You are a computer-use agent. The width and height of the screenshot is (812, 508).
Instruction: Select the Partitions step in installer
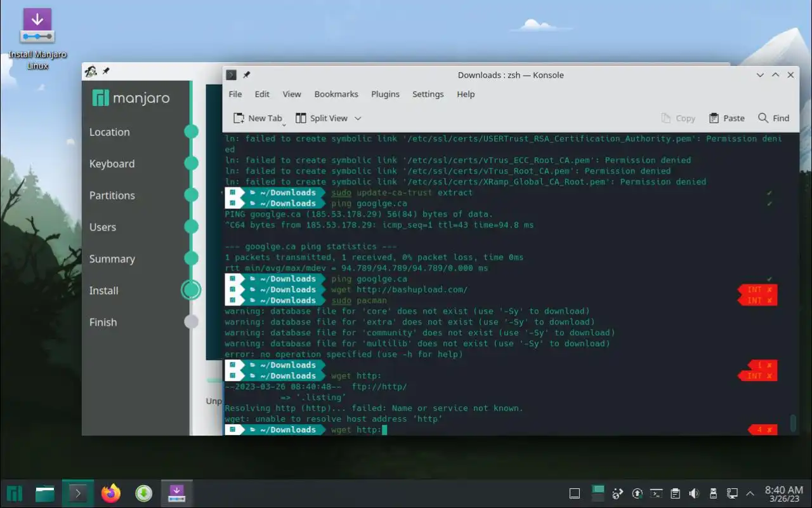coord(112,196)
